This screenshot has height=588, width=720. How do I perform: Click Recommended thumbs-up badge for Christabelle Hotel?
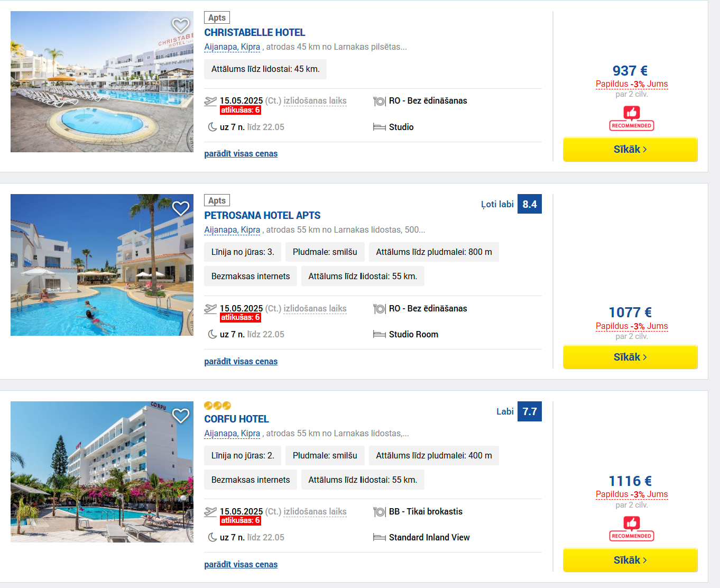pos(632,118)
